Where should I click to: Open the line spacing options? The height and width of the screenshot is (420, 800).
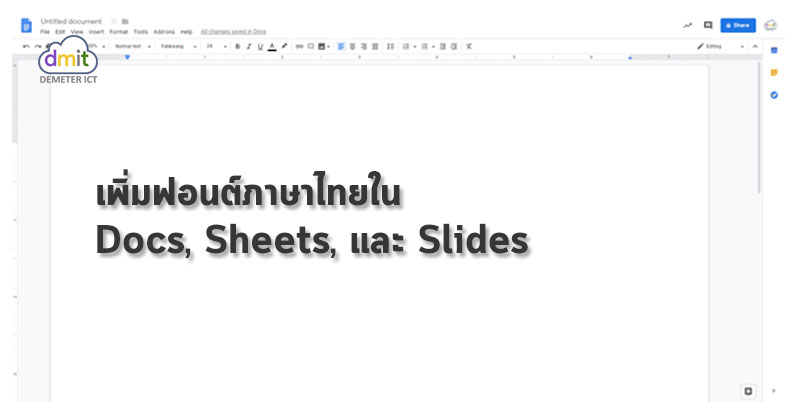(x=390, y=46)
